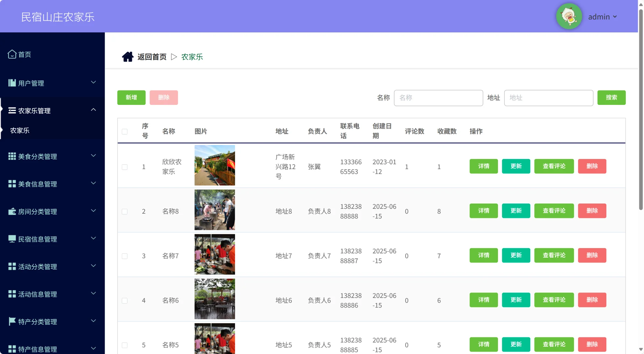Select the 农家乐 submenu item
Screen dimensions: 644x354
click(20, 130)
